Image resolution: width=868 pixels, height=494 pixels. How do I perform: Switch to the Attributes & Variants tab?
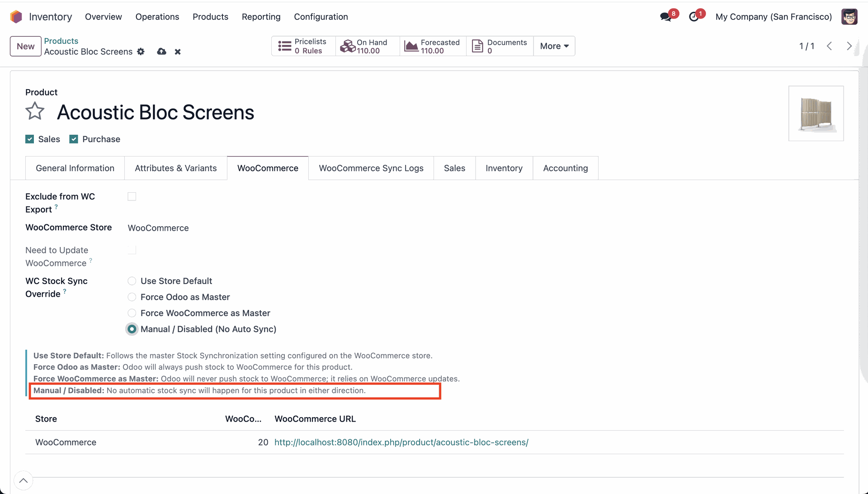pyautogui.click(x=176, y=168)
